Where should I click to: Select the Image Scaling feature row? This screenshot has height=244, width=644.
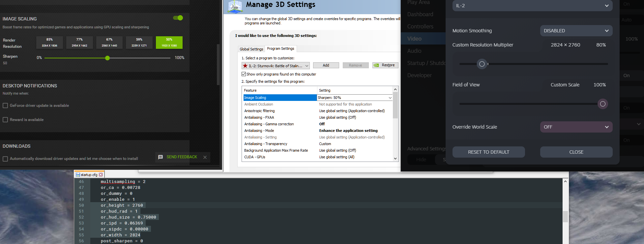tap(280, 98)
